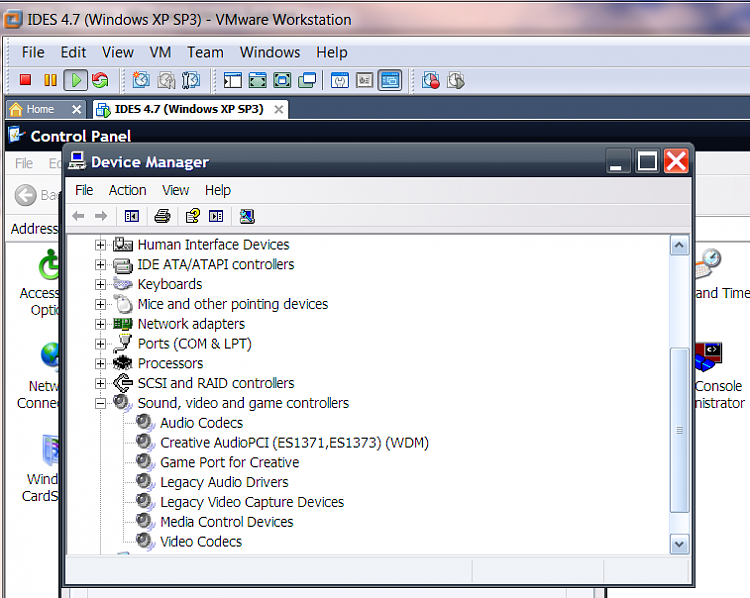Click scroll up arrow in device list
This screenshot has width=750, height=598.
(x=679, y=245)
